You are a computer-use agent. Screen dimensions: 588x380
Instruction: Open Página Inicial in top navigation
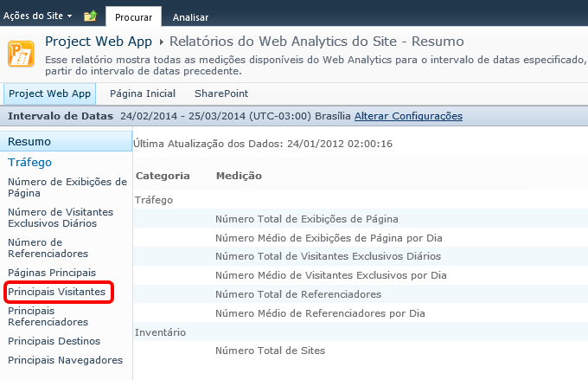click(143, 93)
